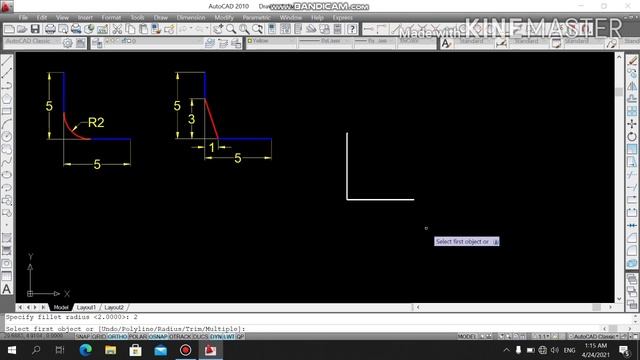
Task: Click the Paste icon
Action: [143, 29]
